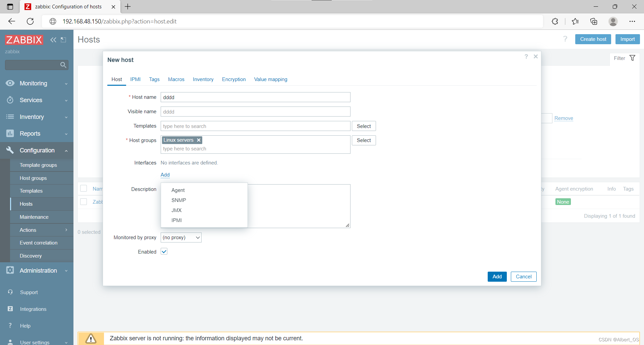Screen dimensions: 644x345
Task: Remove the Linux servers host group tag
Action: tap(199, 140)
